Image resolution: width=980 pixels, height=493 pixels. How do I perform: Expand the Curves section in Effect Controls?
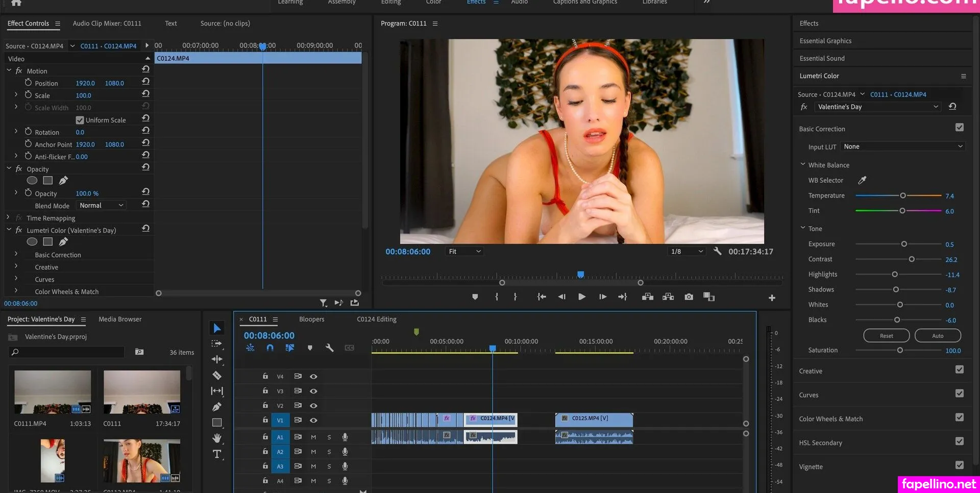16,278
